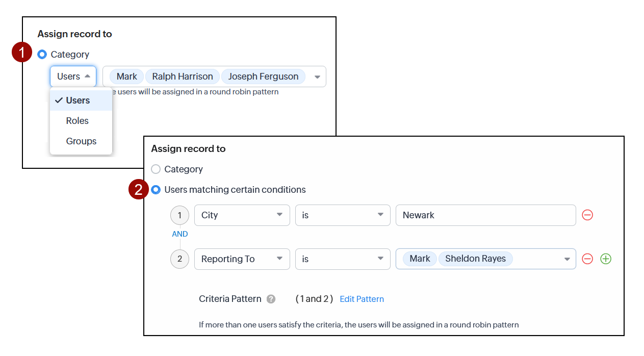Remove the Reporting To condition row
The height and width of the screenshot is (356, 644).
tap(587, 259)
